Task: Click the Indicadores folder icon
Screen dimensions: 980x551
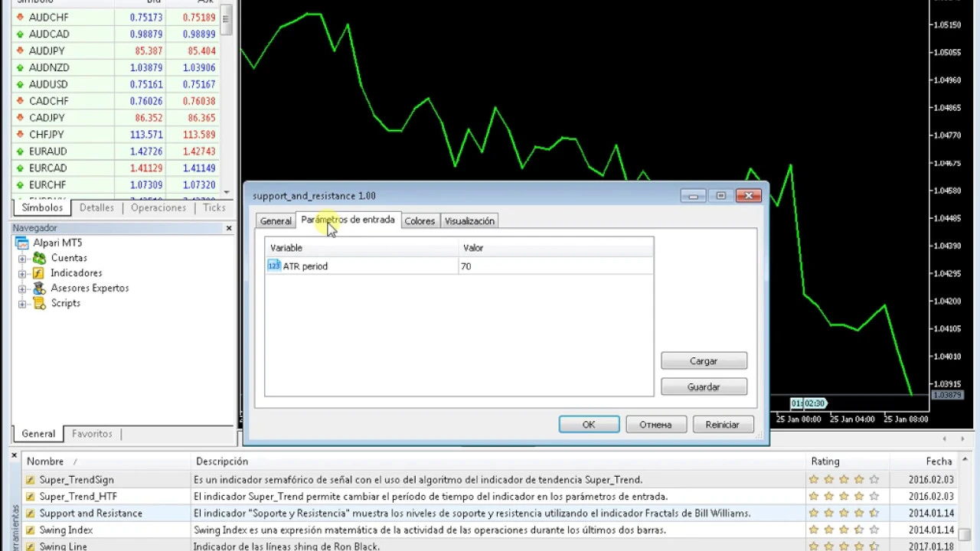Action: point(39,273)
